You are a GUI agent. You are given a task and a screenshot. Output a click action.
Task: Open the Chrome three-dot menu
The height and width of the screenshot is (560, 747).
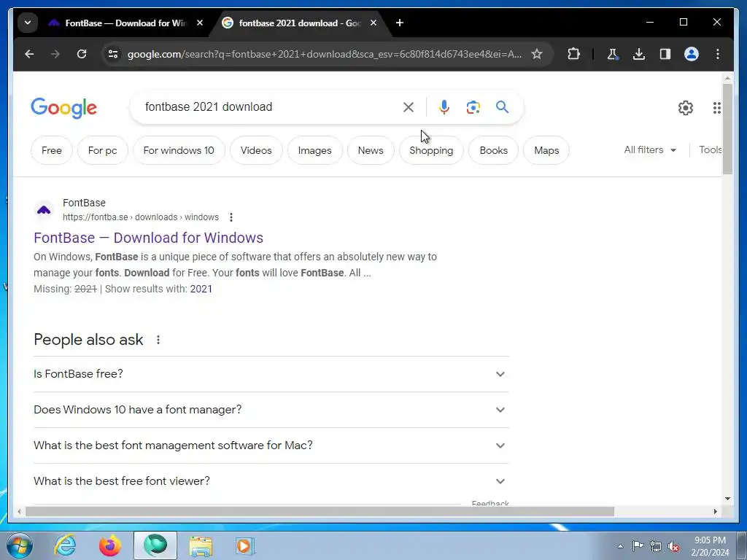(x=718, y=54)
